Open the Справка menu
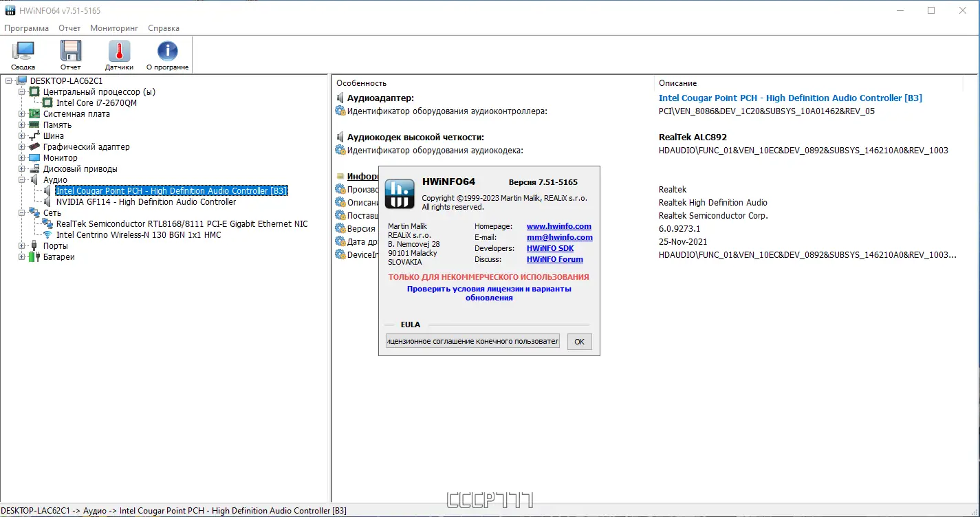This screenshot has height=517, width=980. [164, 28]
